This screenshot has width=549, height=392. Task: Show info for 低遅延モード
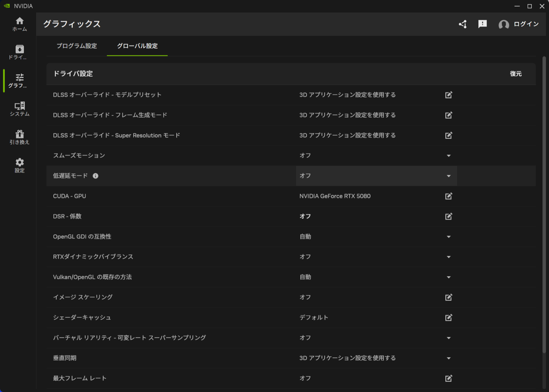tap(95, 176)
